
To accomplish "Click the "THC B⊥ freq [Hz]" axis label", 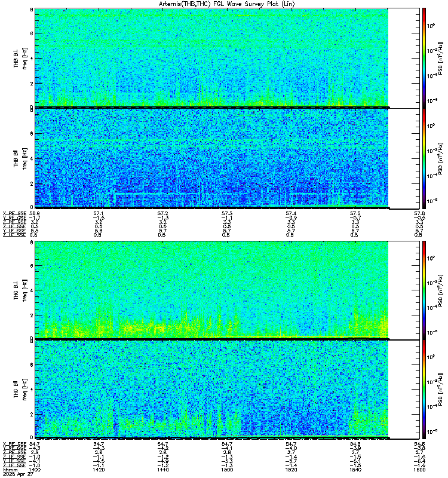I will click(20, 290).
